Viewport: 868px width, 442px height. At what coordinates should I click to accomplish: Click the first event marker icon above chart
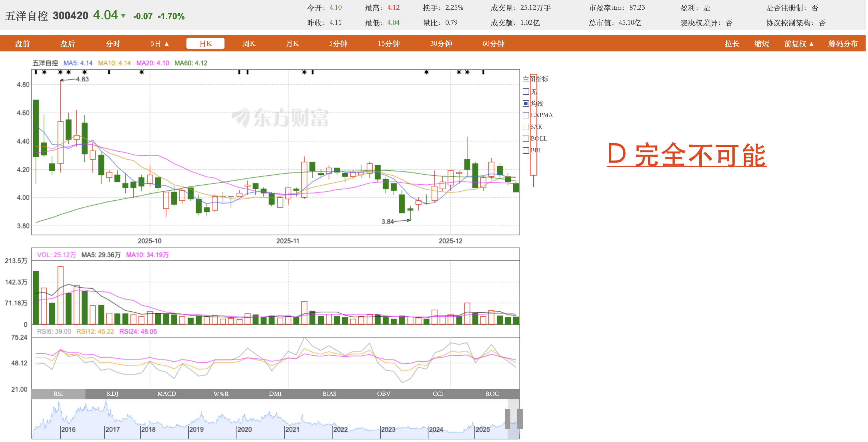click(36, 72)
